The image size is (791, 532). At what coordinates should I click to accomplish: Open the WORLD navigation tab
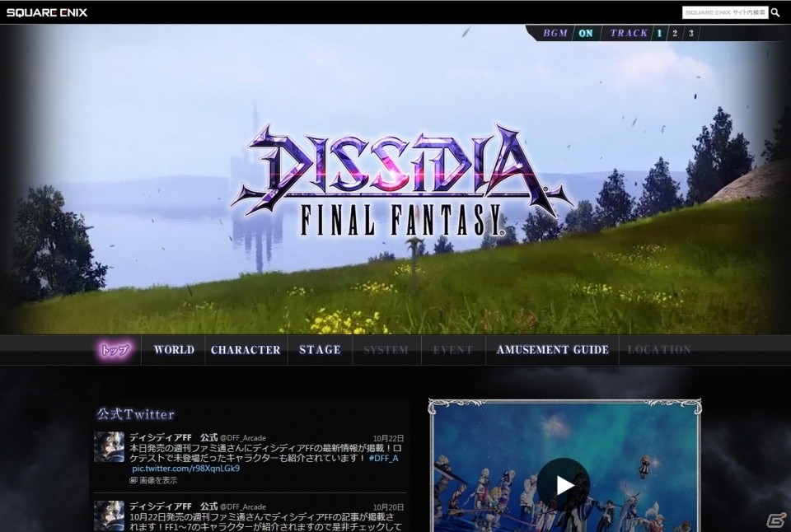tap(174, 349)
